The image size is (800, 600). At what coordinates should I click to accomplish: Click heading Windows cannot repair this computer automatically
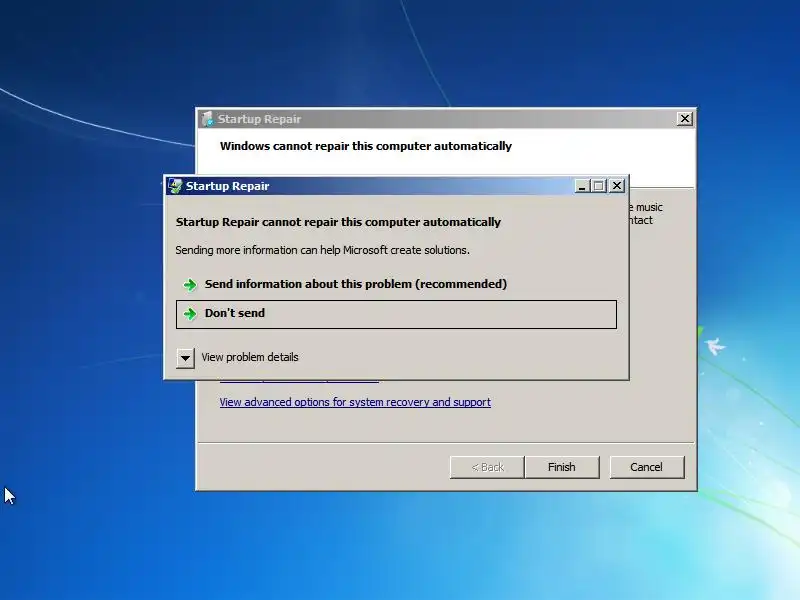click(366, 146)
